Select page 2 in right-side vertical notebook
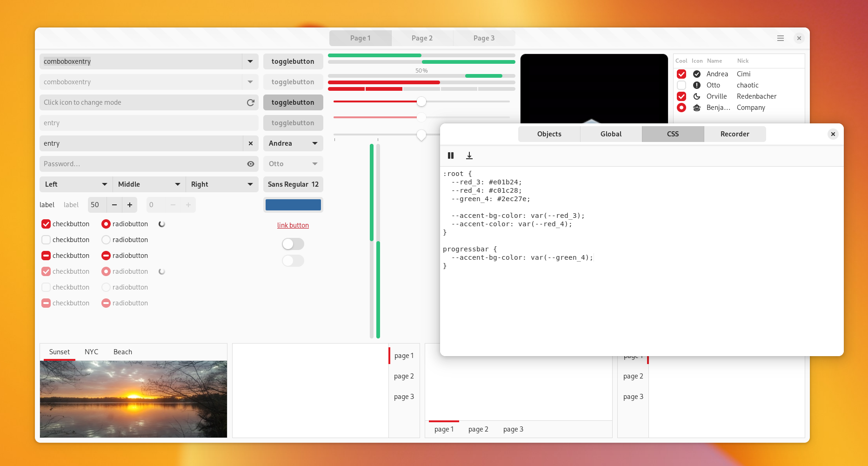The height and width of the screenshot is (466, 868). coord(633,376)
